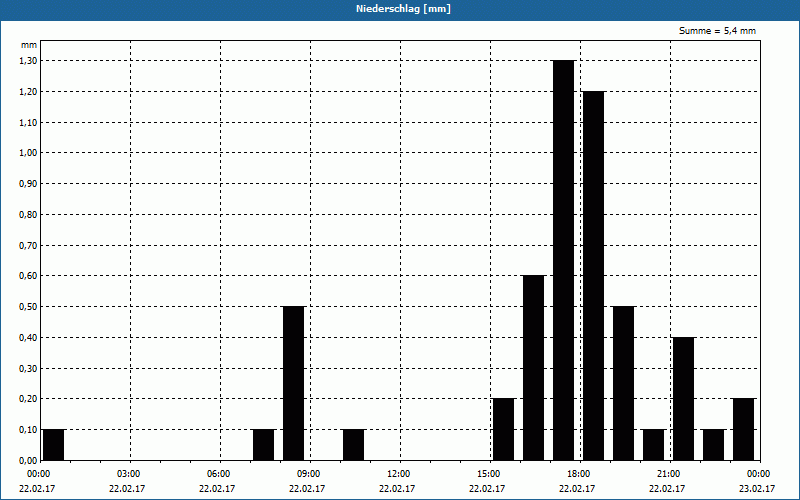Image resolution: width=800 pixels, height=500 pixels.
Task: Select the first 0,10 mm bar at 00:00
Action: tap(54, 445)
